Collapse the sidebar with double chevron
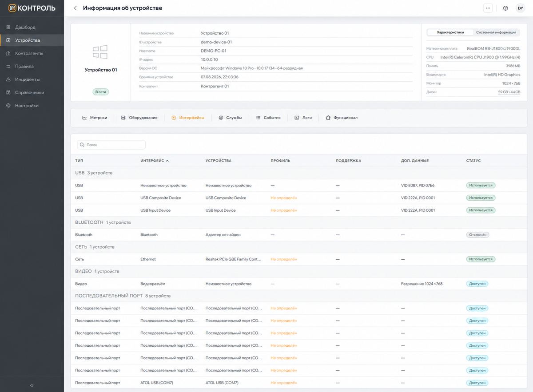The width and height of the screenshot is (533, 392). click(x=32, y=385)
